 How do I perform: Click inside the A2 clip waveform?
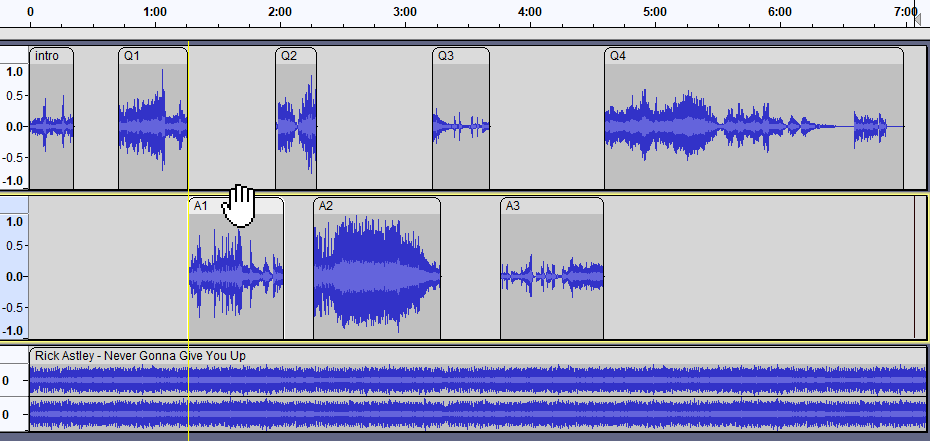pos(377,276)
